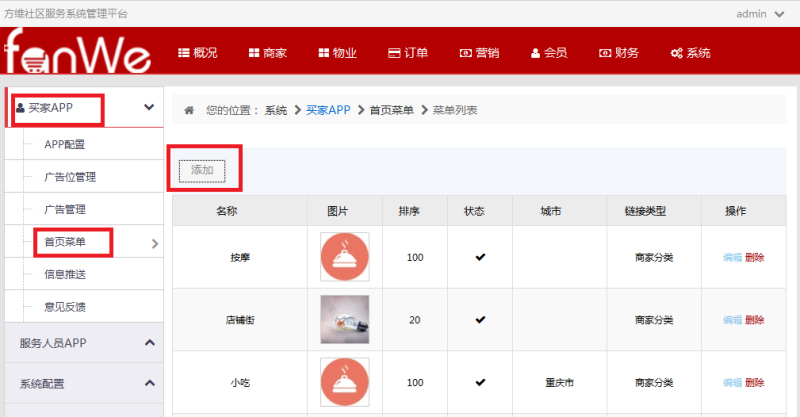Go to the 订单 orders section
Viewport: 800px width, 417px height.
[408, 53]
